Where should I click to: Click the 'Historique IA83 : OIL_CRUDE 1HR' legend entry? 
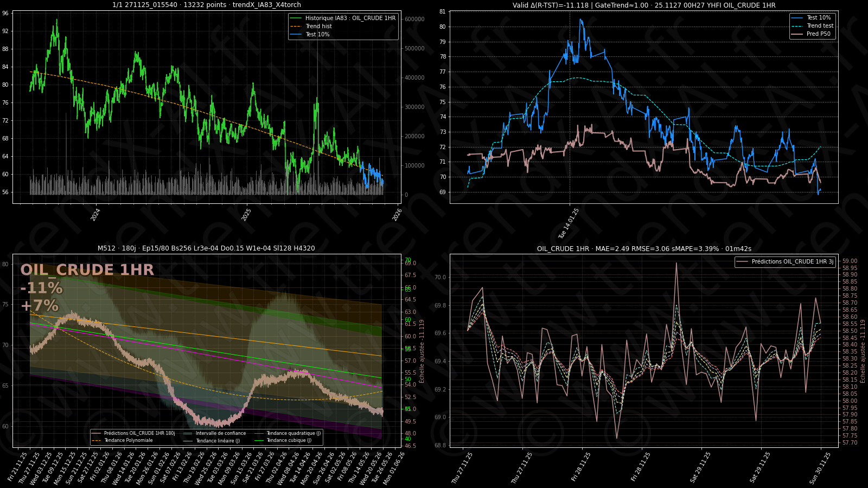coord(350,18)
